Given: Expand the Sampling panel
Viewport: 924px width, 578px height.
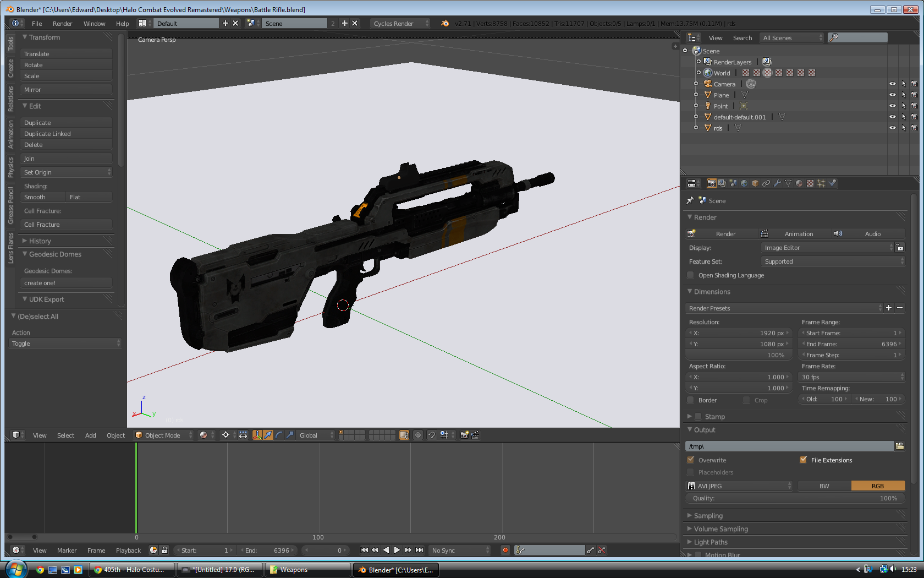Looking at the screenshot, I should [x=708, y=516].
